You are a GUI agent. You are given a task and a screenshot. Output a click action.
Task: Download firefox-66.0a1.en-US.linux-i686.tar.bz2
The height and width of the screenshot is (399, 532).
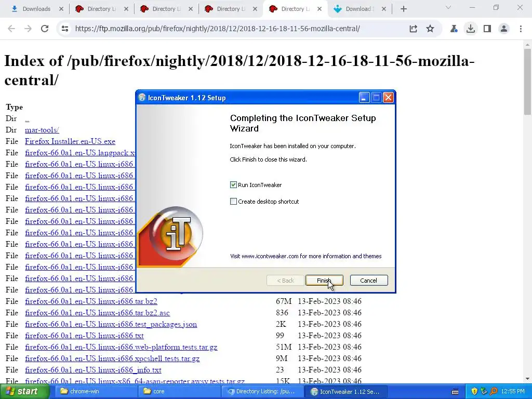91,301
